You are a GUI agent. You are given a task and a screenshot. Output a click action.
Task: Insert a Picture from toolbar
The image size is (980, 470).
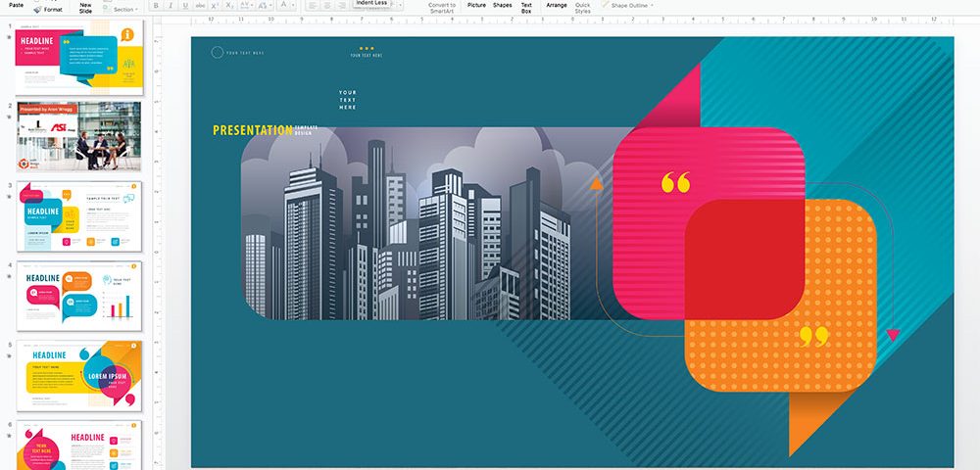point(476,5)
